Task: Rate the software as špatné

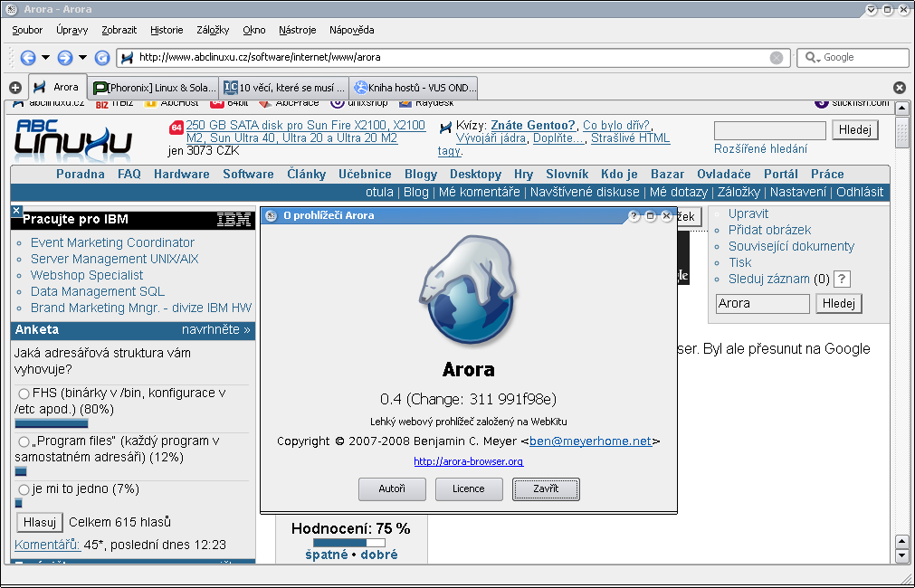Action: pos(327,555)
